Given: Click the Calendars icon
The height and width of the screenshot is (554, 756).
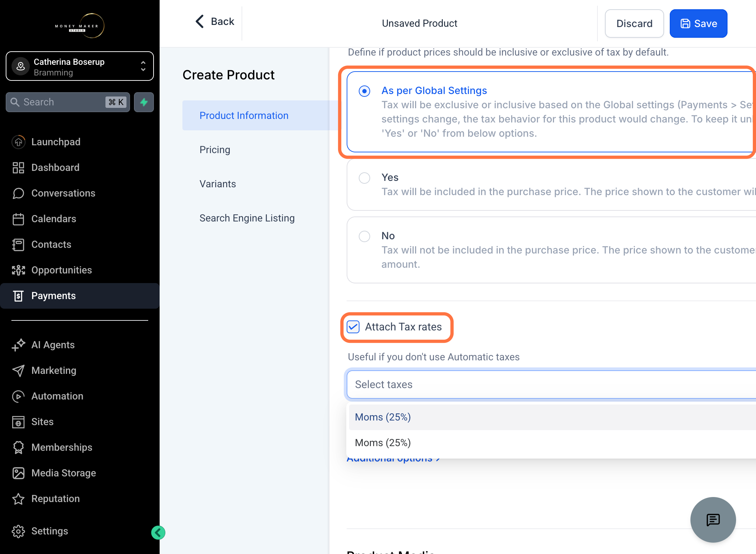Looking at the screenshot, I should [x=18, y=219].
